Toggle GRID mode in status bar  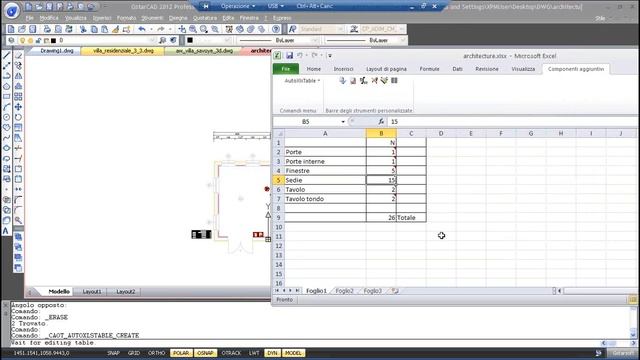point(134,353)
